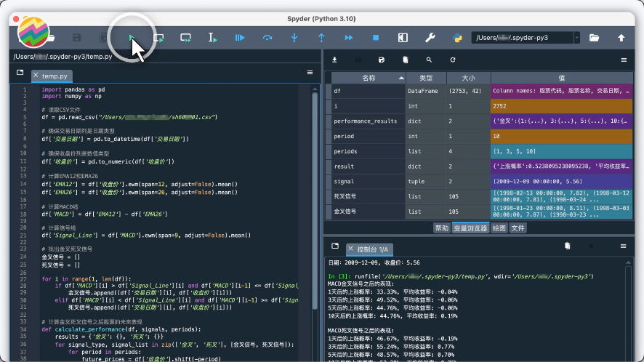644x362 pixels.
Task: Open the PYTHONPATH manager Python icon
Action: (x=457, y=38)
